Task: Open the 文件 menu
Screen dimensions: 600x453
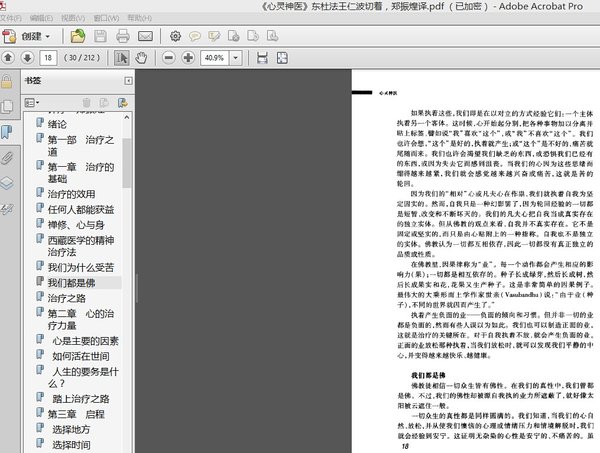Action: tap(11, 18)
